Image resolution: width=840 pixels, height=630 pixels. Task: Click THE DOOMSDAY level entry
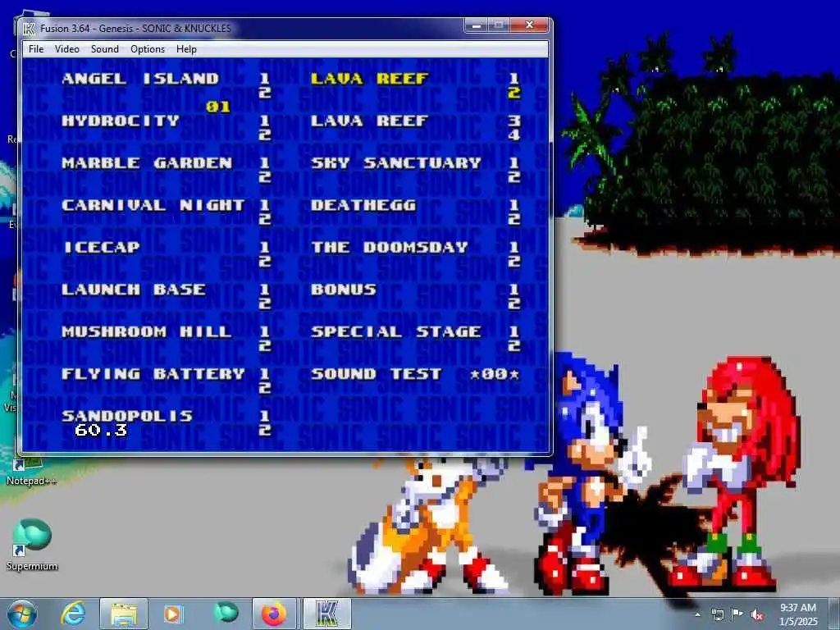tap(390, 248)
